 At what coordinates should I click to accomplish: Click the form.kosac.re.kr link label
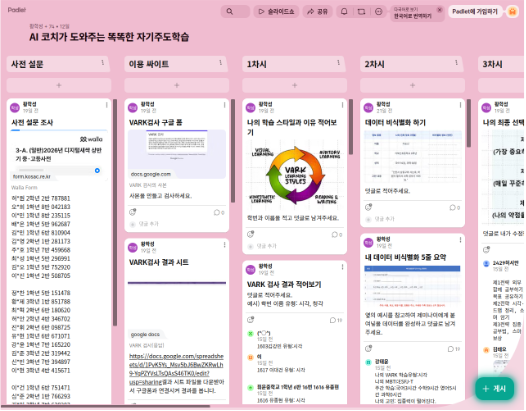(x=32, y=176)
